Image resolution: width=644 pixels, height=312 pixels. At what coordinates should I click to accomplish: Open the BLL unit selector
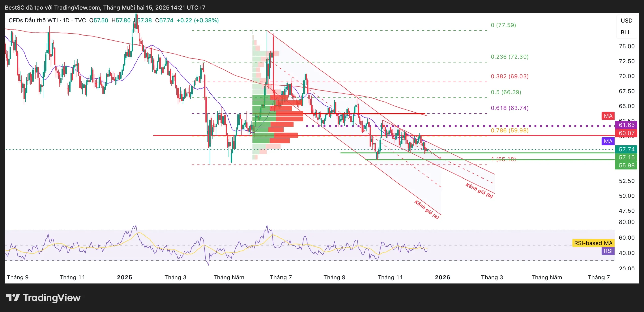point(625,32)
